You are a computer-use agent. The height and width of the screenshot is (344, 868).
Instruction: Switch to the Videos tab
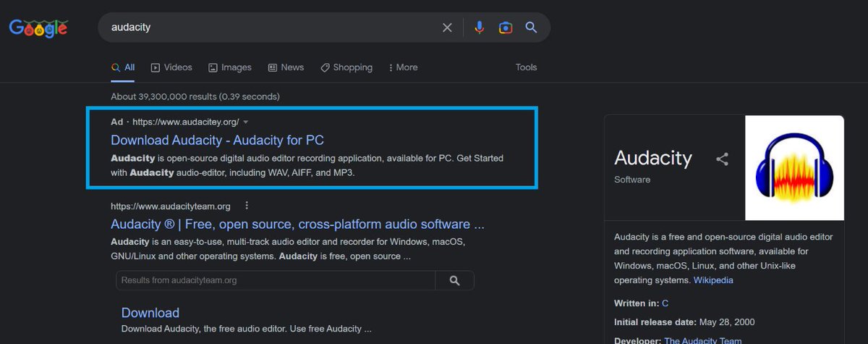pyautogui.click(x=171, y=67)
